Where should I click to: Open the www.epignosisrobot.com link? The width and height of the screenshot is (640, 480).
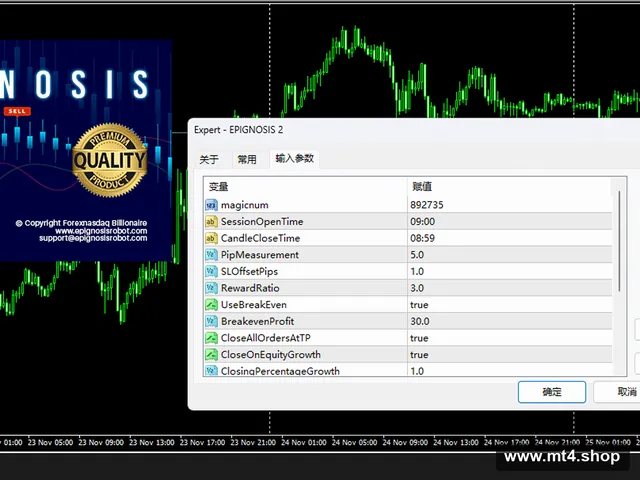tap(101, 231)
